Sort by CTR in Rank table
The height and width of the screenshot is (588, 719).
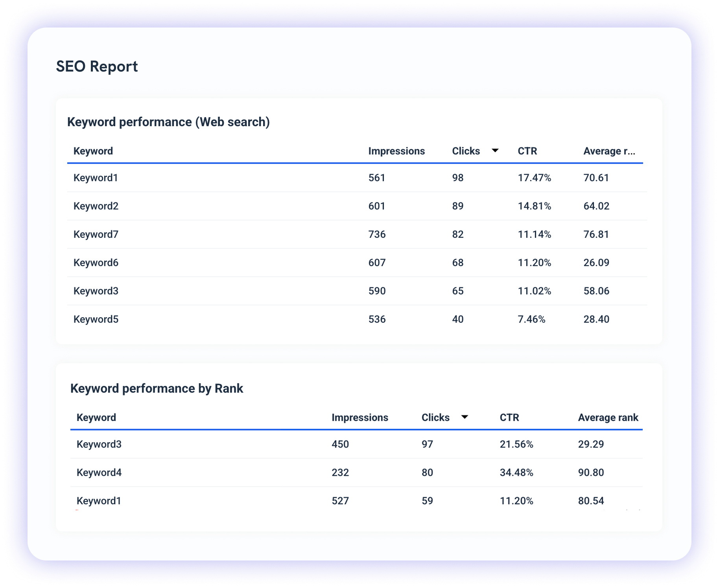point(509,417)
